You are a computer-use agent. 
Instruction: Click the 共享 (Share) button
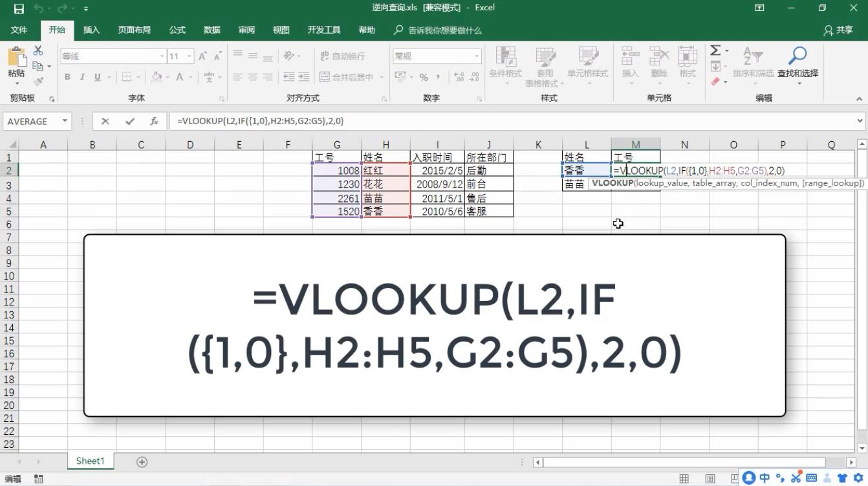[838, 30]
